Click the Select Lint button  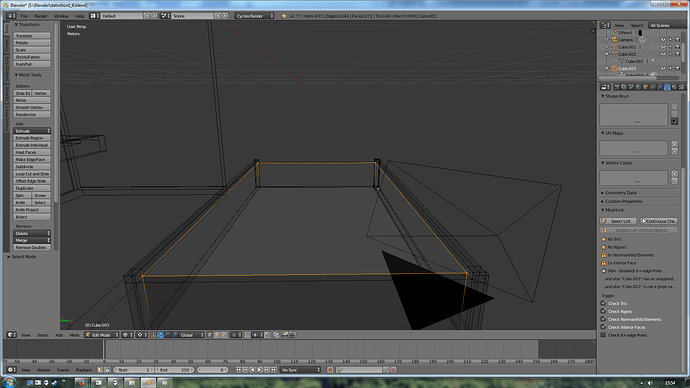tap(618, 221)
